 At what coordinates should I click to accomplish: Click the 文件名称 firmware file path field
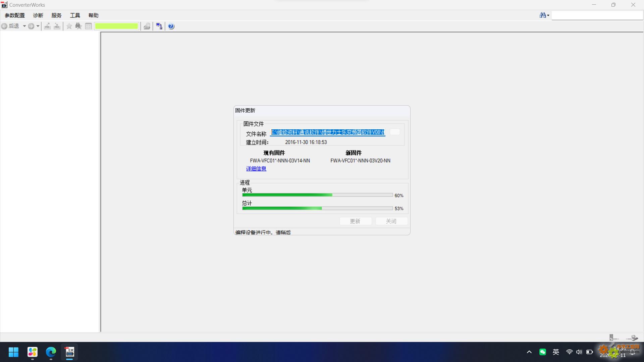coord(328,132)
